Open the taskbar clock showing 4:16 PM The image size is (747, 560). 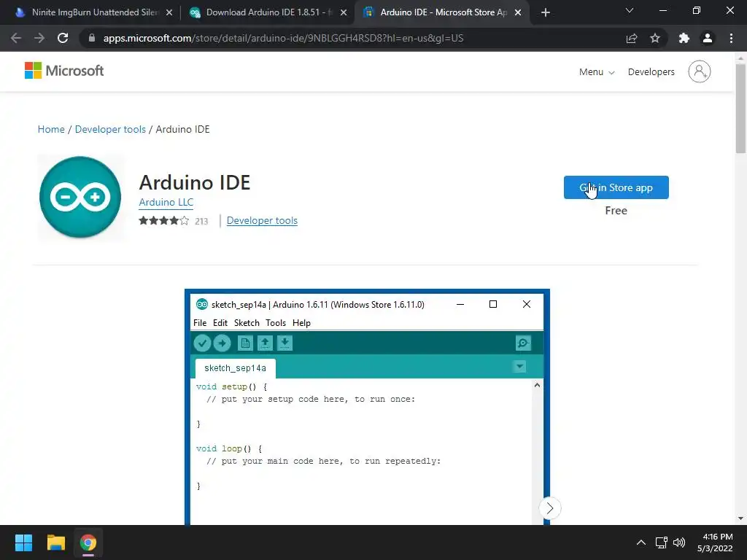click(715, 542)
